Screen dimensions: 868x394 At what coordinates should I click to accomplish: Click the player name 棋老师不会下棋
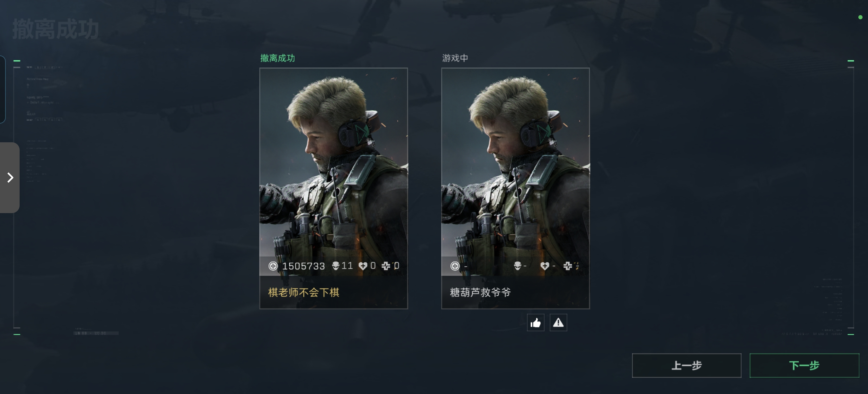pos(303,292)
